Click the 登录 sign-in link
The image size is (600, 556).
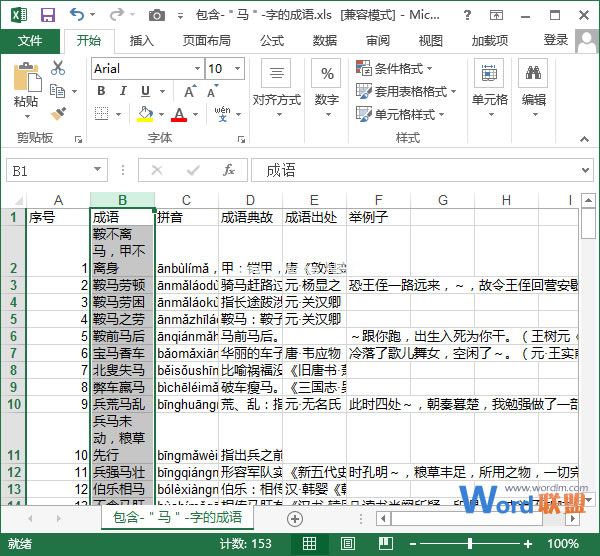(556, 40)
